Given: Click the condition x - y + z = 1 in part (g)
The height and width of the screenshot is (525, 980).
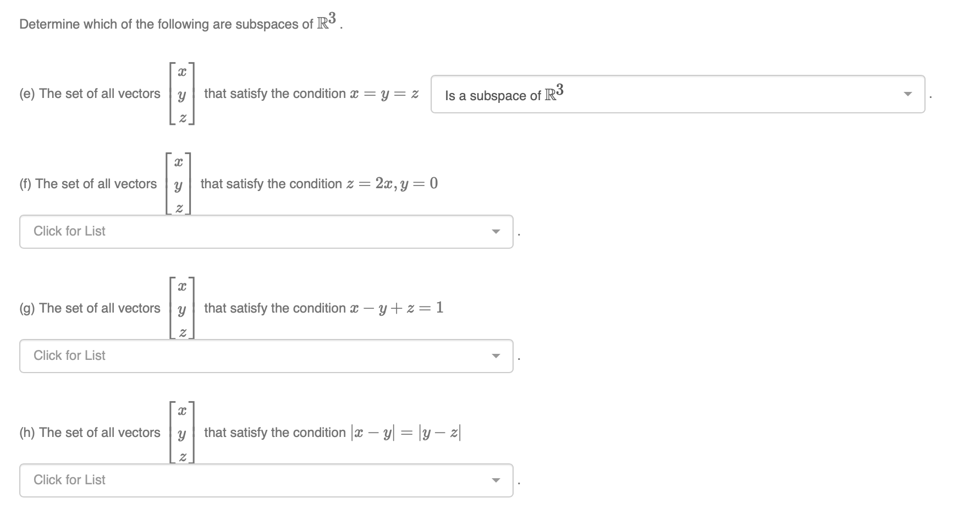Looking at the screenshot, I should (396, 308).
